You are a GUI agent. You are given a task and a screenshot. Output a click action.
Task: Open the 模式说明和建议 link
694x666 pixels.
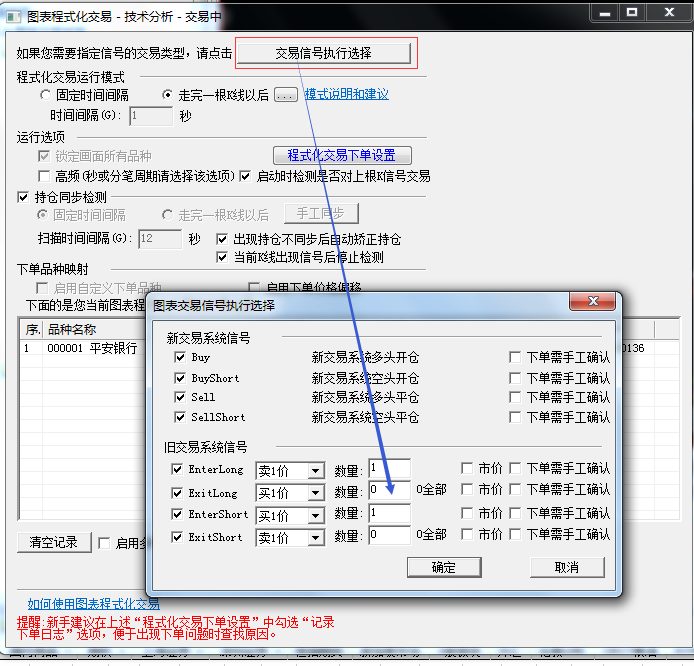[346, 95]
